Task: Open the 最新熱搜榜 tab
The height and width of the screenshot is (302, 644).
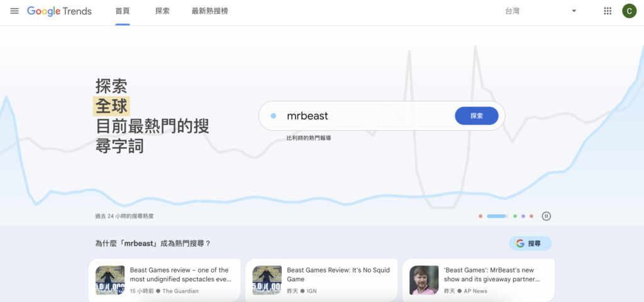Action: (x=209, y=11)
